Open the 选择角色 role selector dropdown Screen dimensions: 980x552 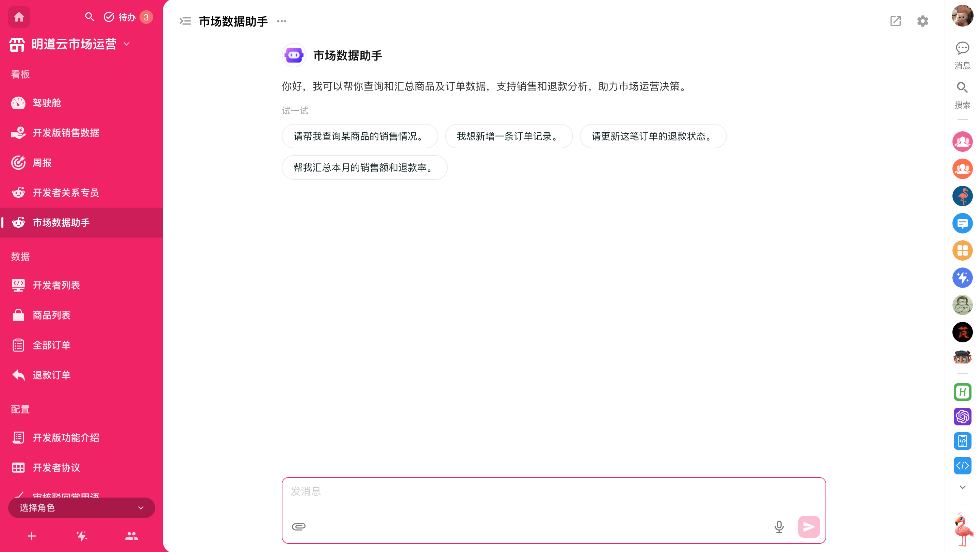[81, 507]
